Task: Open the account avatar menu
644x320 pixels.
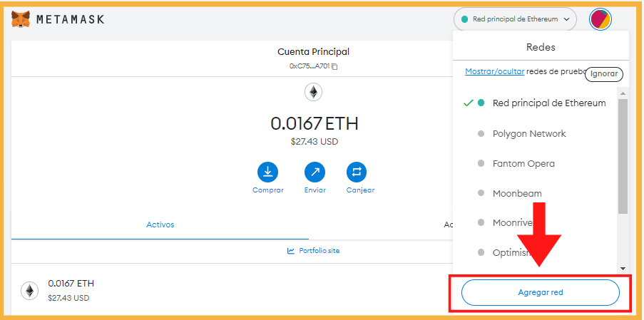Action: click(x=600, y=19)
